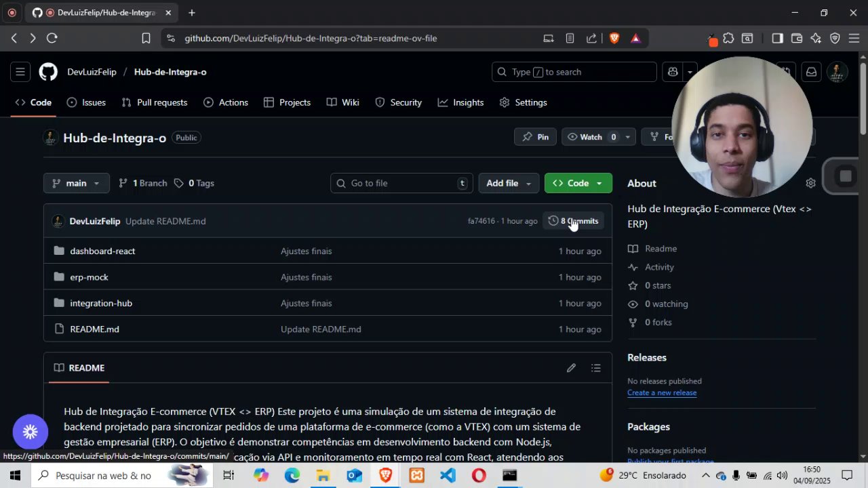Viewport: 868px width, 488px height.
Task: Open Windows Start menu
Action: point(15,476)
